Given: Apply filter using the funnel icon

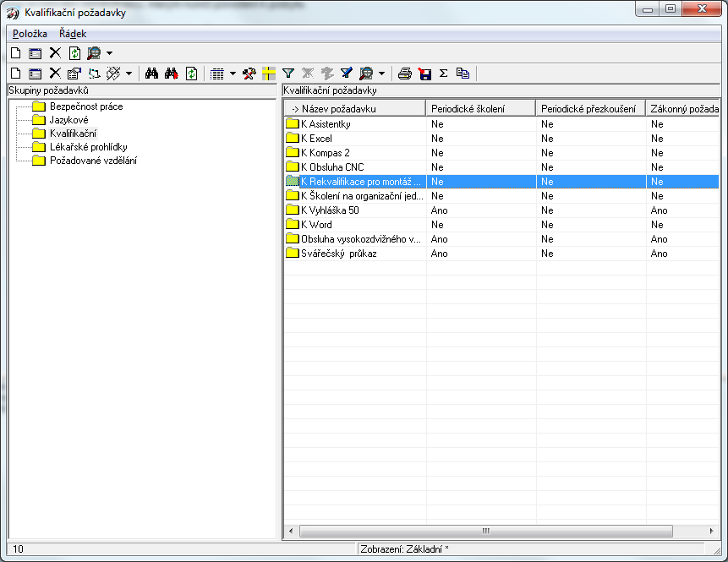Looking at the screenshot, I should 288,74.
